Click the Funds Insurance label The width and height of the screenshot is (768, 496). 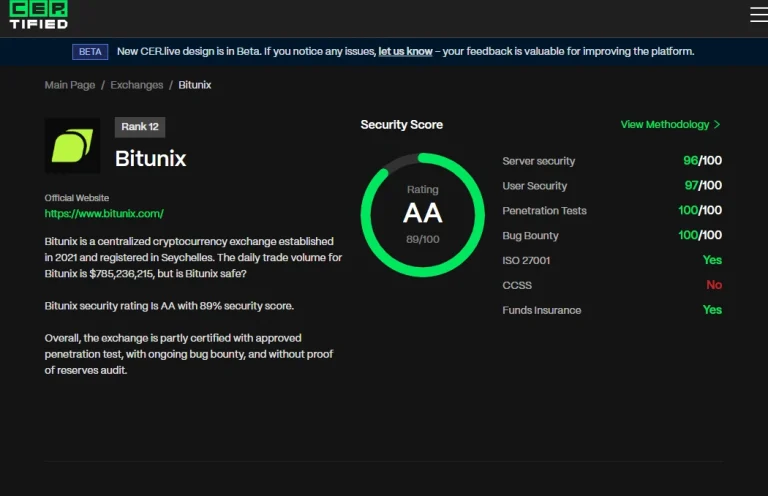[542, 310]
